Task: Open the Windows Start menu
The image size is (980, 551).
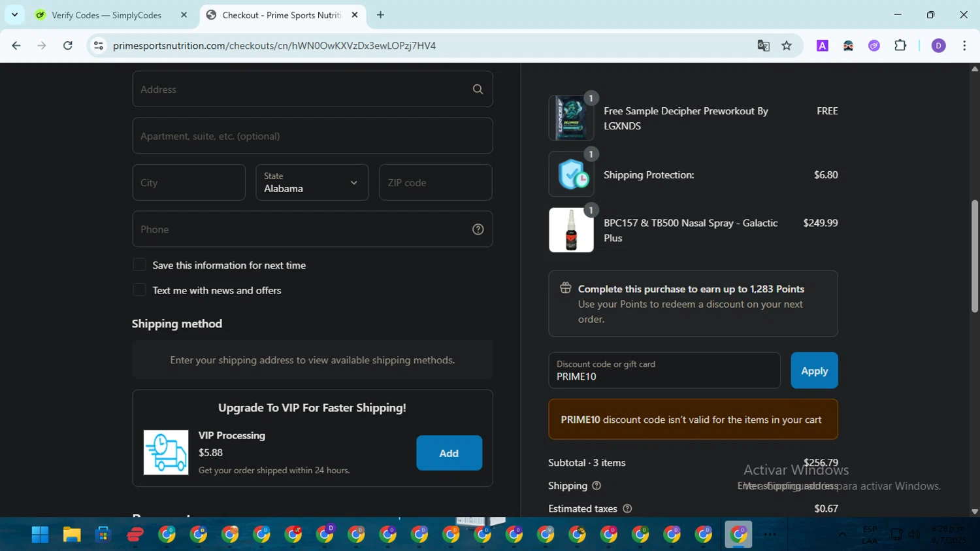Action: [x=40, y=535]
